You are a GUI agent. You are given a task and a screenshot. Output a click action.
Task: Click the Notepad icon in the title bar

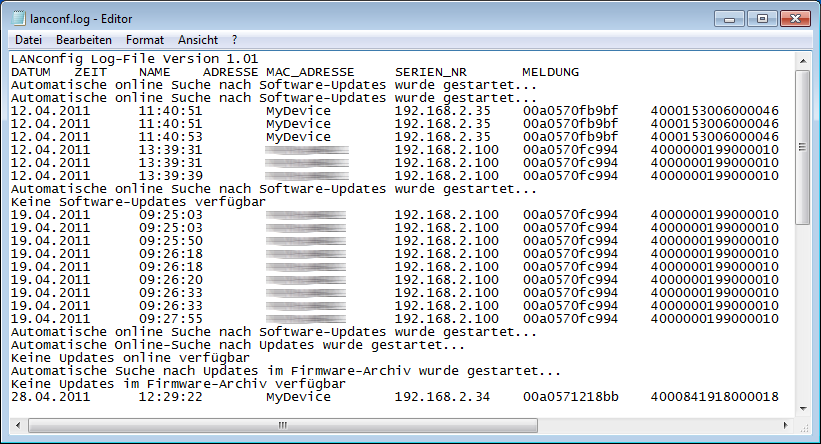pos(17,18)
